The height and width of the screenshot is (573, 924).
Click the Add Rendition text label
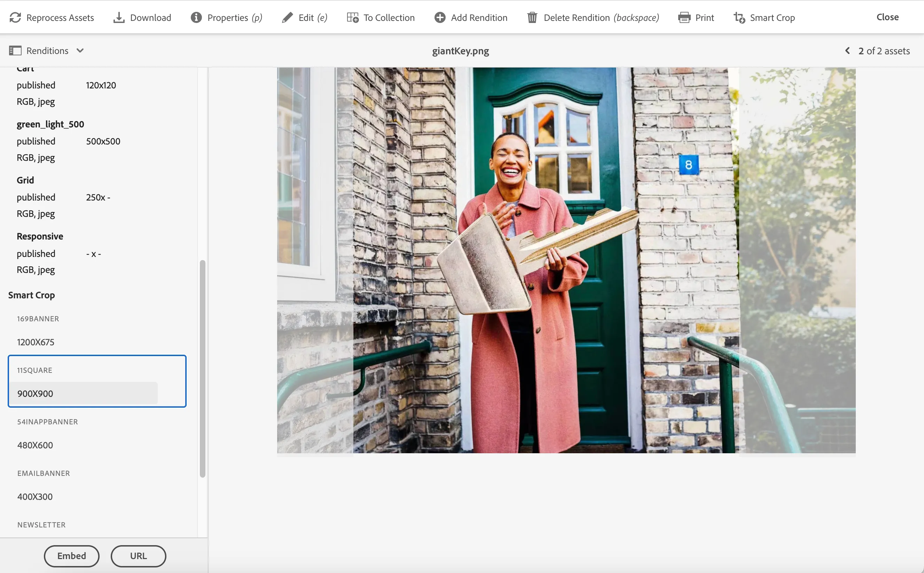tap(479, 17)
